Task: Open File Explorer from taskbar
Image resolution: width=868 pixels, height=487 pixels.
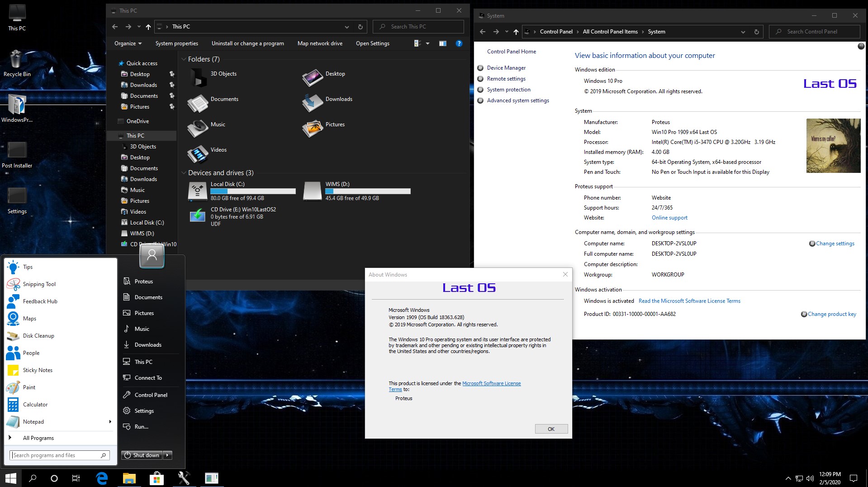Action: pyautogui.click(x=129, y=478)
